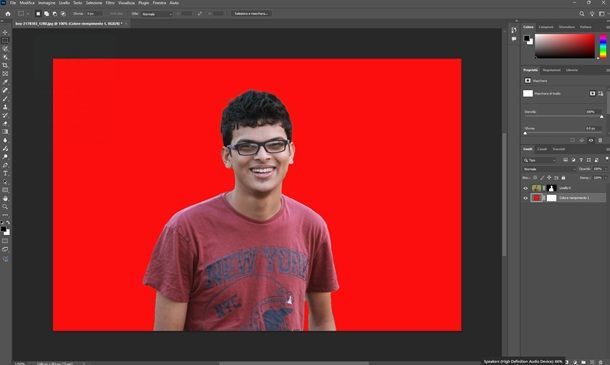This screenshot has height=365, width=610.
Task: Open the Comments panel icon
Action: coord(514,39)
